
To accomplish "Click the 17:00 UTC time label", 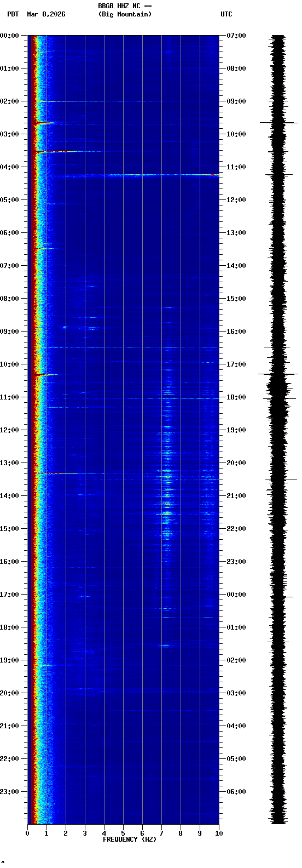I will pos(236,364).
